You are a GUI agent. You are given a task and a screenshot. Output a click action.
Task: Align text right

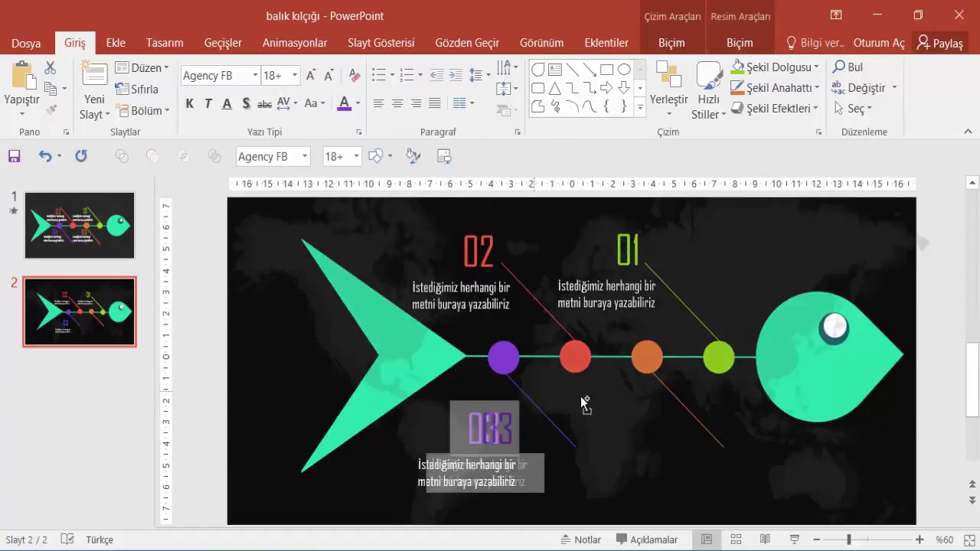pos(416,103)
